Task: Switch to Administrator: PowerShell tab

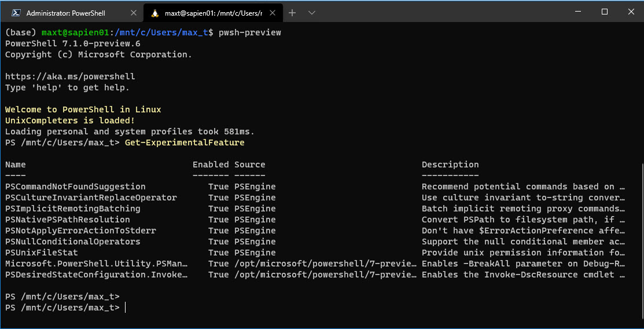Action: [x=72, y=13]
